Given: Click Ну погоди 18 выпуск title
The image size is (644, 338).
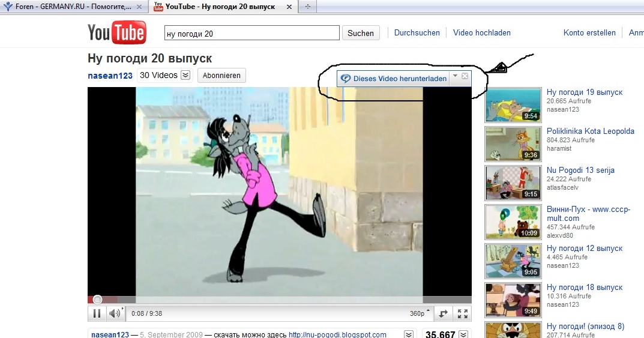Looking at the screenshot, I should (585, 287).
